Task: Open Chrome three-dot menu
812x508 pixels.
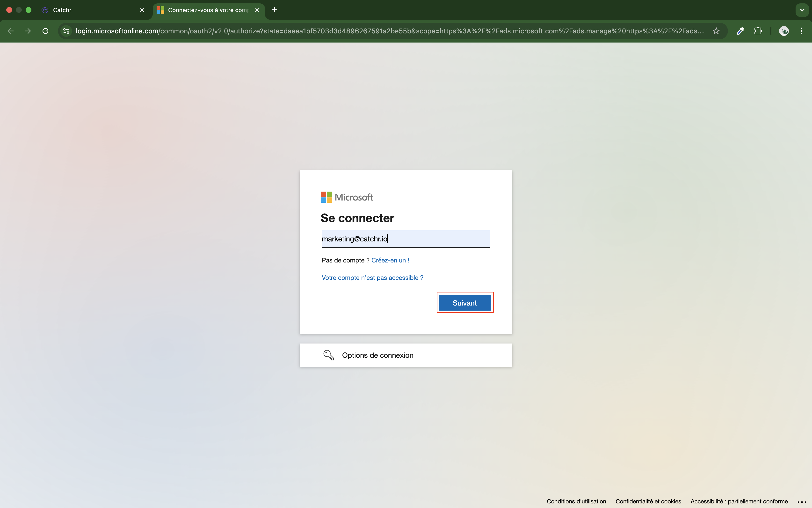Action: pyautogui.click(x=801, y=31)
